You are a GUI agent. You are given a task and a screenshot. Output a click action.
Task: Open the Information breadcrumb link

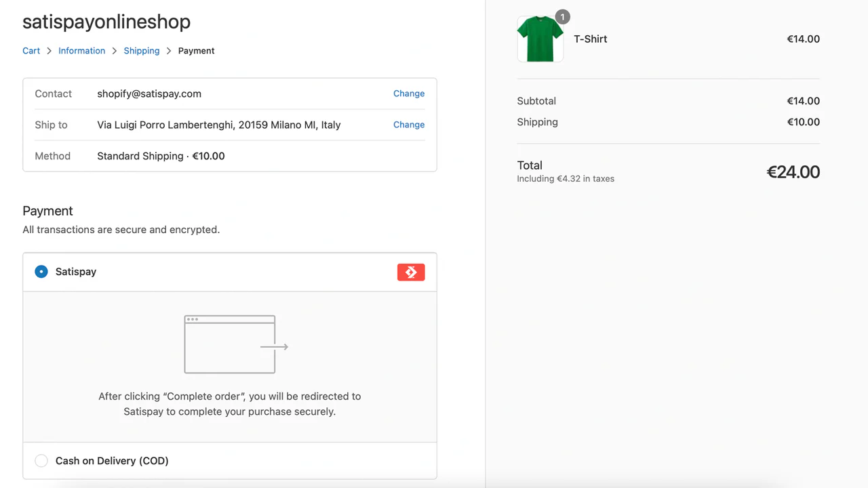click(81, 51)
